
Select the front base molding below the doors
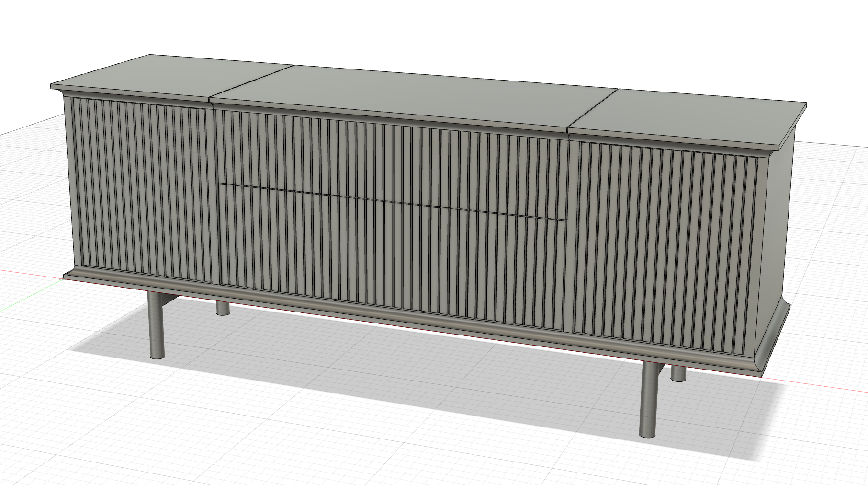(383, 312)
